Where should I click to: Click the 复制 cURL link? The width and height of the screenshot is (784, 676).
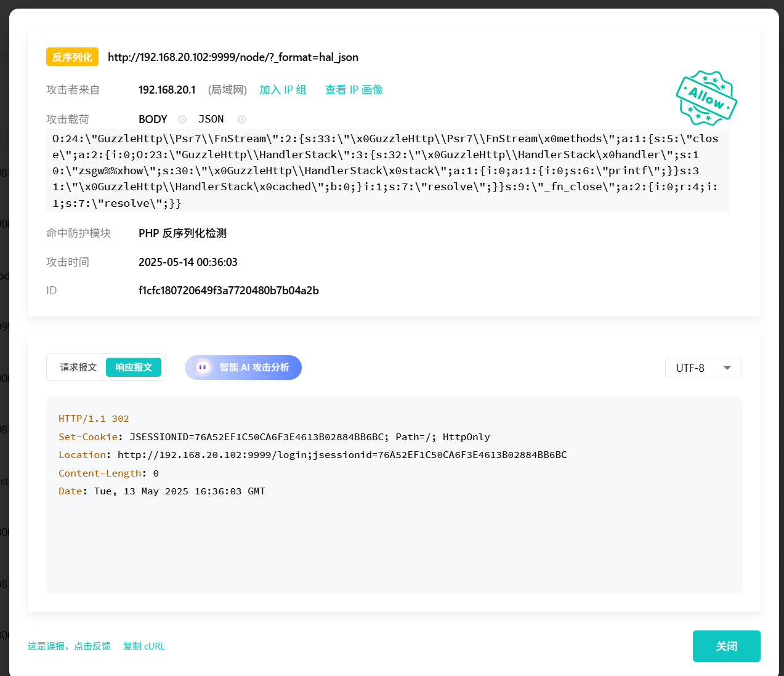coord(144,646)
